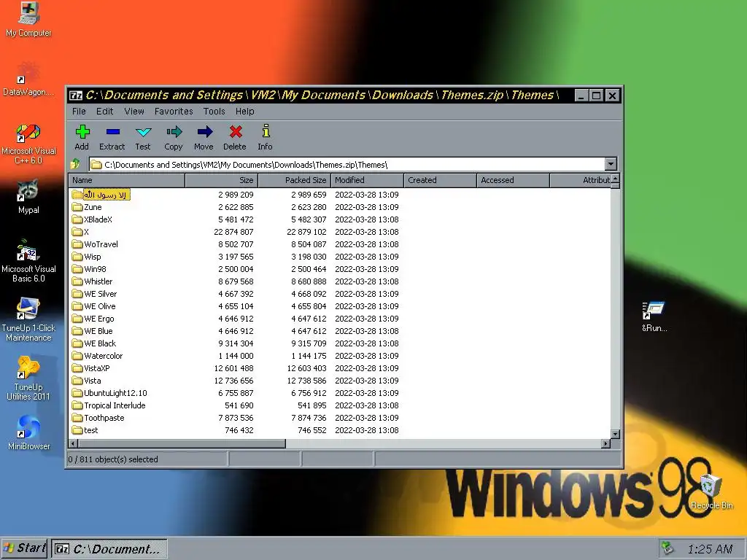Go up one folder level icon
The width and height of the screenshot is (747, 560).
[75, 164]
